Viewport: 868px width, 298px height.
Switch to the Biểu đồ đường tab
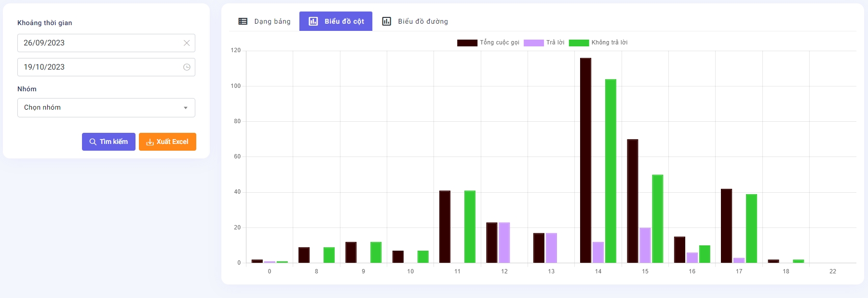pos(422,21)
